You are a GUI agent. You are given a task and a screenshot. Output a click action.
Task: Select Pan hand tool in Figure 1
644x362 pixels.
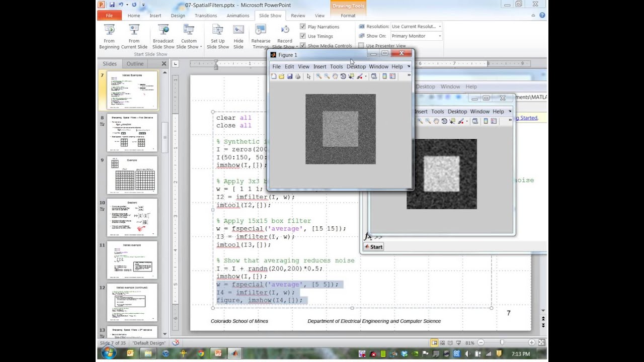335,76
